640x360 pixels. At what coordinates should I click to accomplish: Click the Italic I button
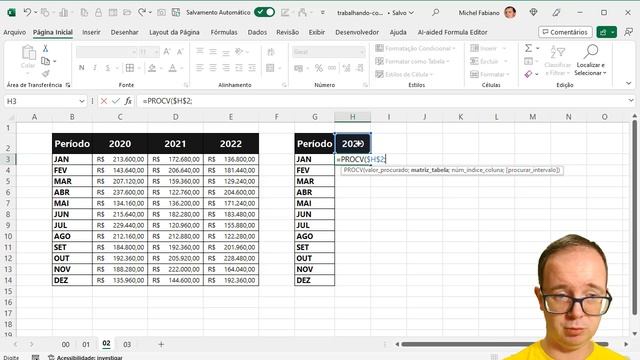pyautogui.click(x=95, y=68)
